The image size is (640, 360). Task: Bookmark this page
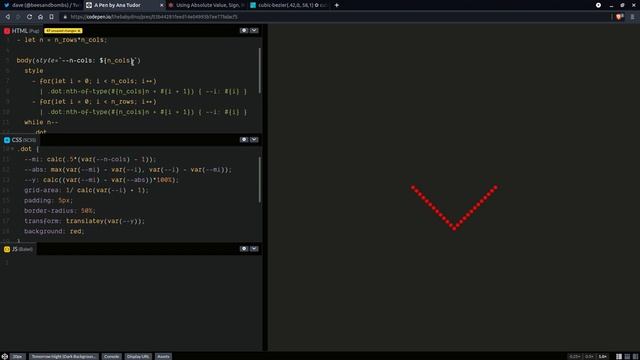(x=51, y=17)
